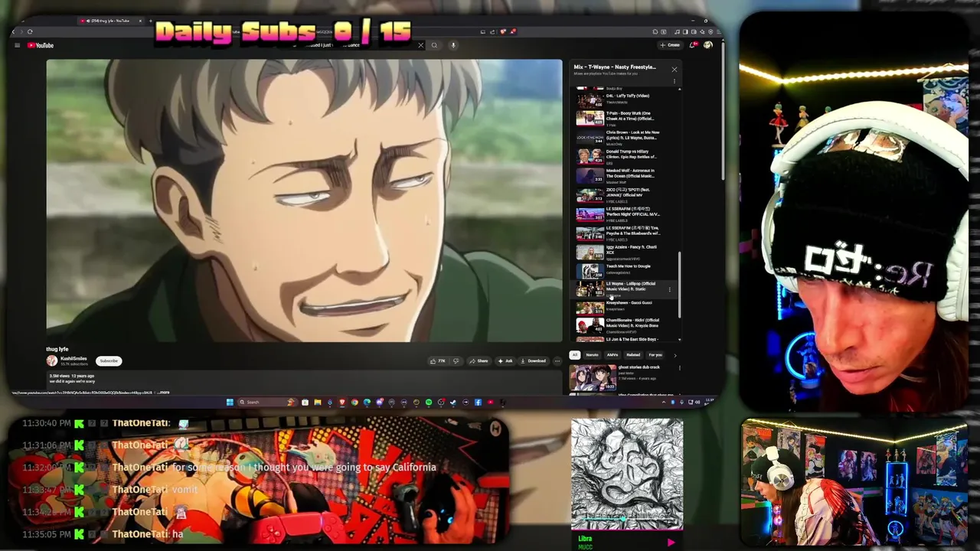Open the KushiiSmiles channel name link
The width and height of the screenshot is (980, 551).
[73, 358]
